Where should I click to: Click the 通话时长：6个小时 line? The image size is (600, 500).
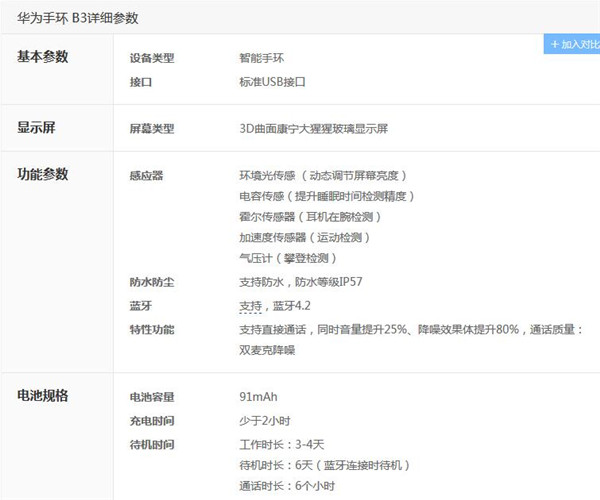pos(287,486)
